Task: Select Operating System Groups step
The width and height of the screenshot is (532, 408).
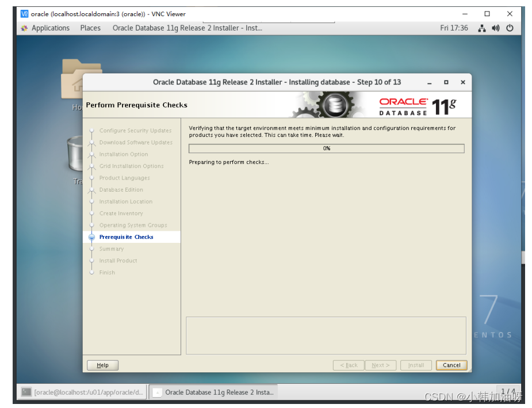Action: (x=133, y=226)
